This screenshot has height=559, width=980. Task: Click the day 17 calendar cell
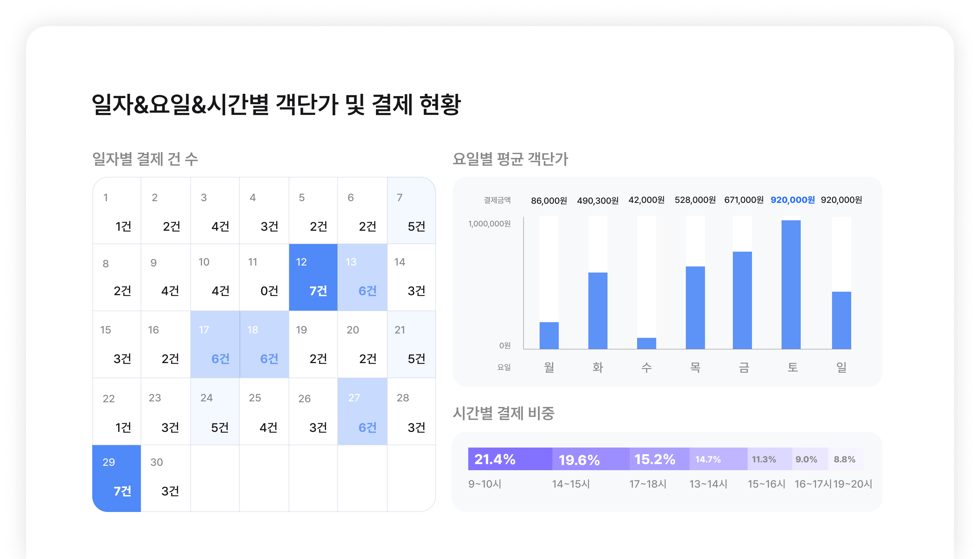coord(215,345)
